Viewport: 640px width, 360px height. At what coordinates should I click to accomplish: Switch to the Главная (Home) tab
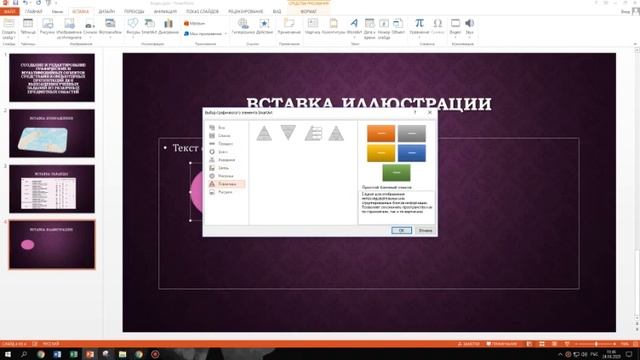[33, 11]
